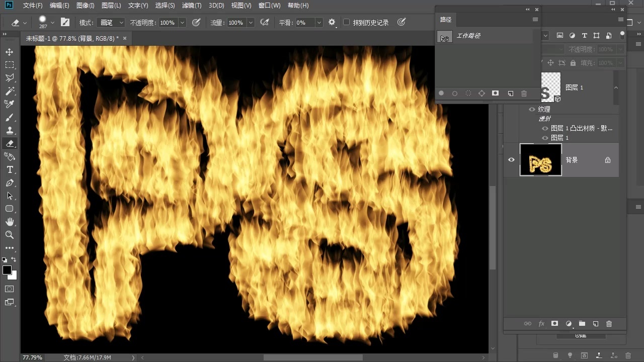The height and width of the screenshot is (362, 644).
Task: Select the Eraser tool in toolbox
Action: [10, 143]
